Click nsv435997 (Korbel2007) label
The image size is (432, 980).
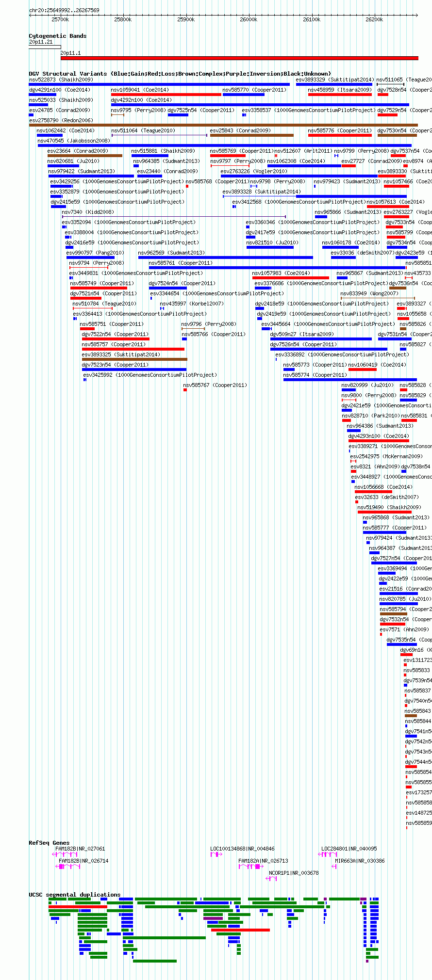click(192, 304)
